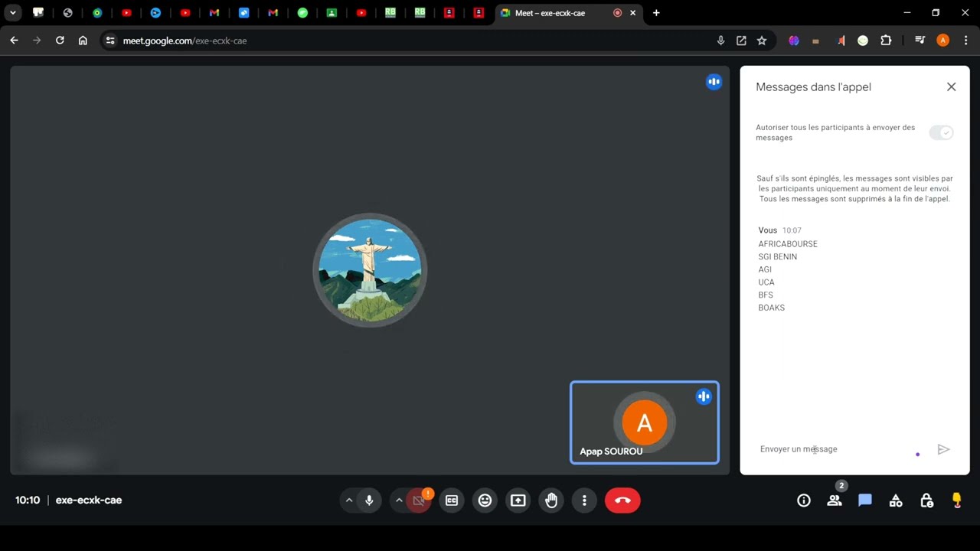Viewport: 980px width, 551px height.
Task: Leave the call with red hang-up button
Action: tap(622, 500)
